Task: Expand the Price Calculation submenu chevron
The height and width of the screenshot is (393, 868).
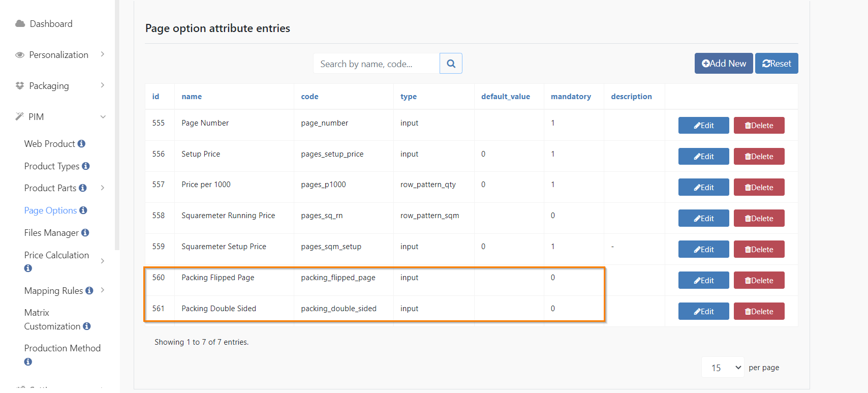Action: [x=103, y=261]
